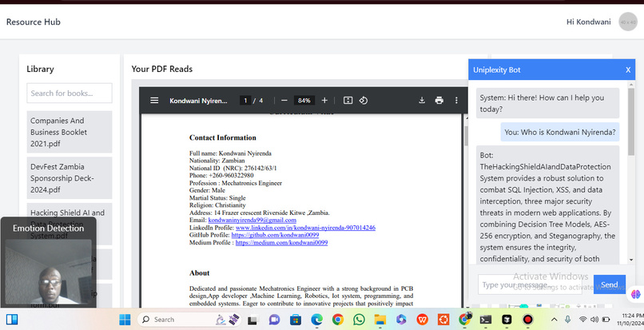Click the Phone: +260-960322980 line
The width and height of the screenshot is (644, 330).
coord(221,176)
